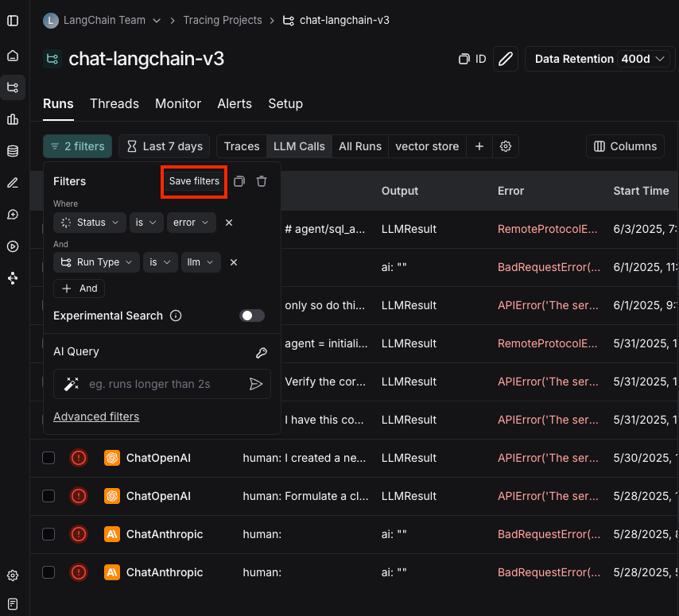679x616 pixels.
Task: Open the Home icon in sidebar
Action: pos(13,56)
